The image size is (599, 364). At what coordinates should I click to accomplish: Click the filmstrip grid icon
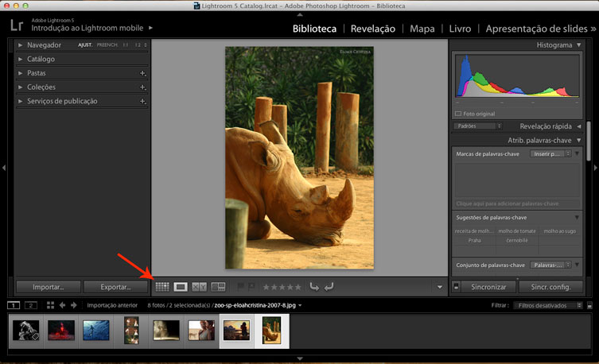[51, 305]
